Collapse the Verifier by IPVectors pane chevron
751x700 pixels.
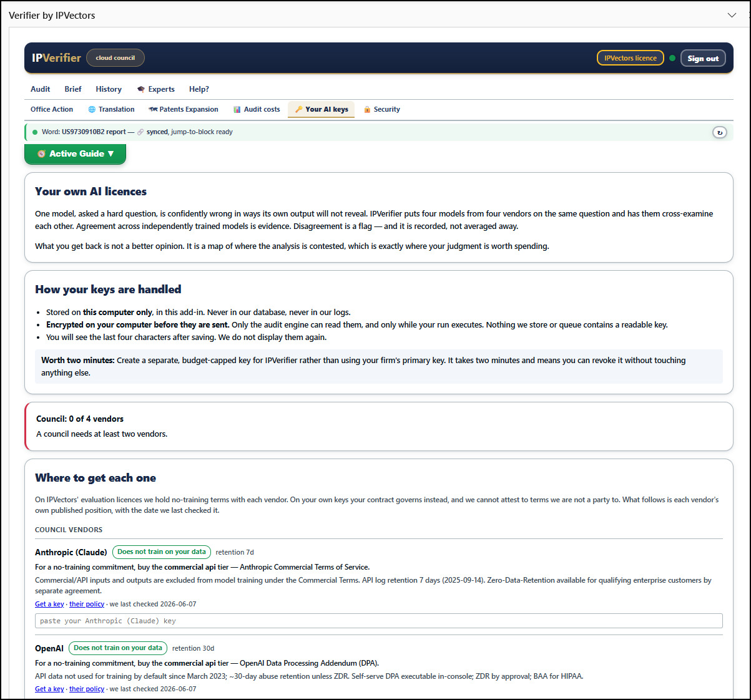pyautogui.click(x=732, y=15)
